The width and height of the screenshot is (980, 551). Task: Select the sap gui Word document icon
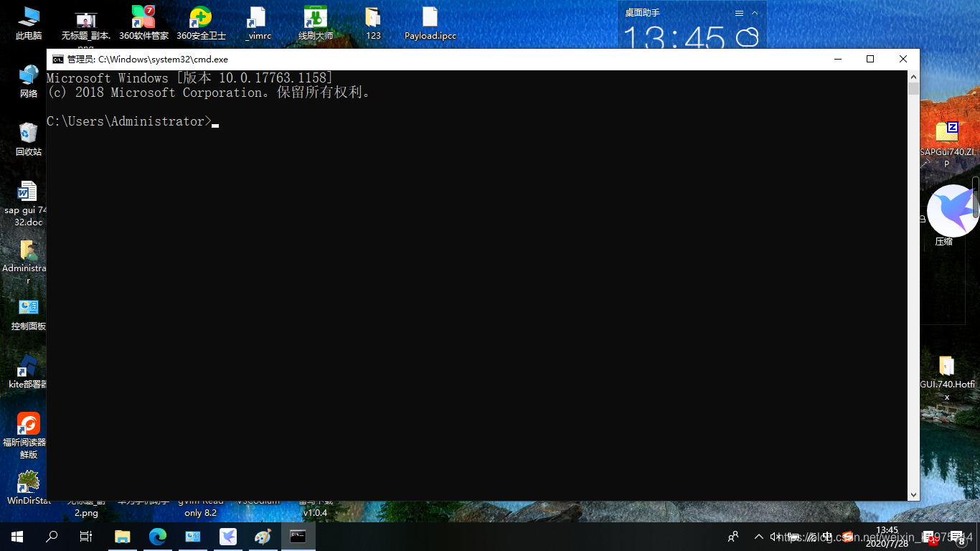[27, 203]
